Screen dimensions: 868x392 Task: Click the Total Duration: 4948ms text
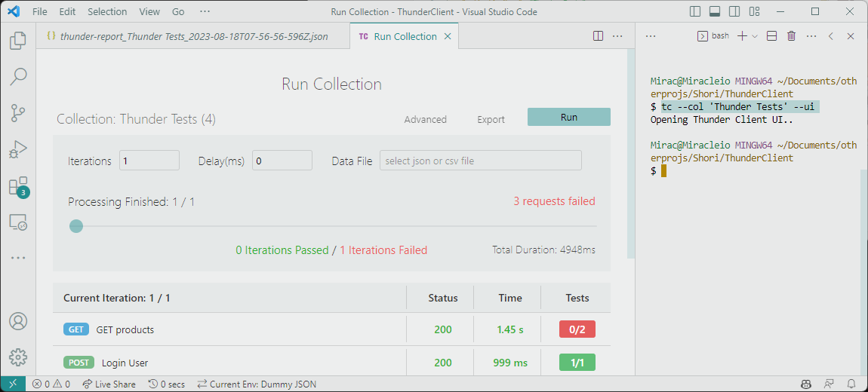(x=543, y=250)
